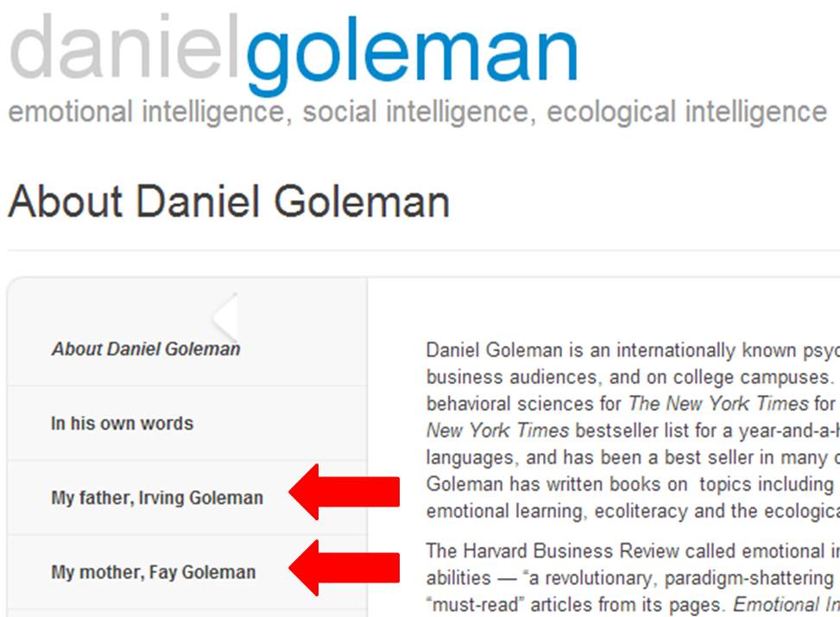Click paragraph line starting "Daniel Goleman is an"
The width and height of the screenshot is (840, 617).
coord(633,350)
